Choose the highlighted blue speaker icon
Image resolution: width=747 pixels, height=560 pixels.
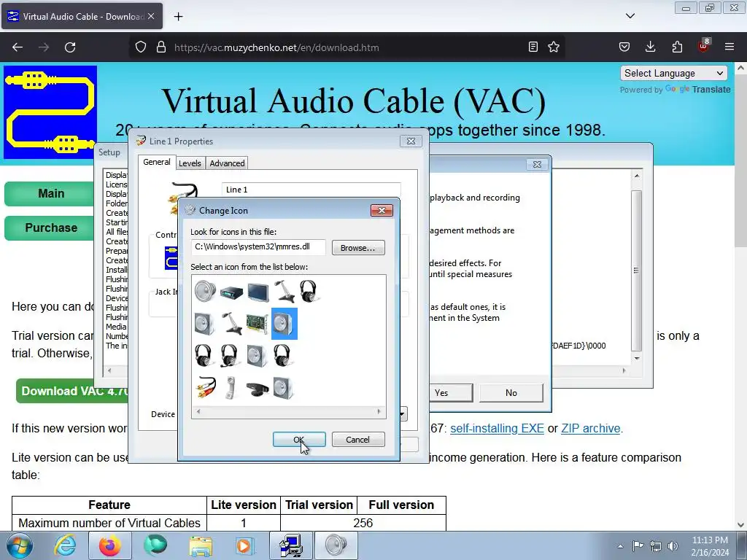point(285,324)
